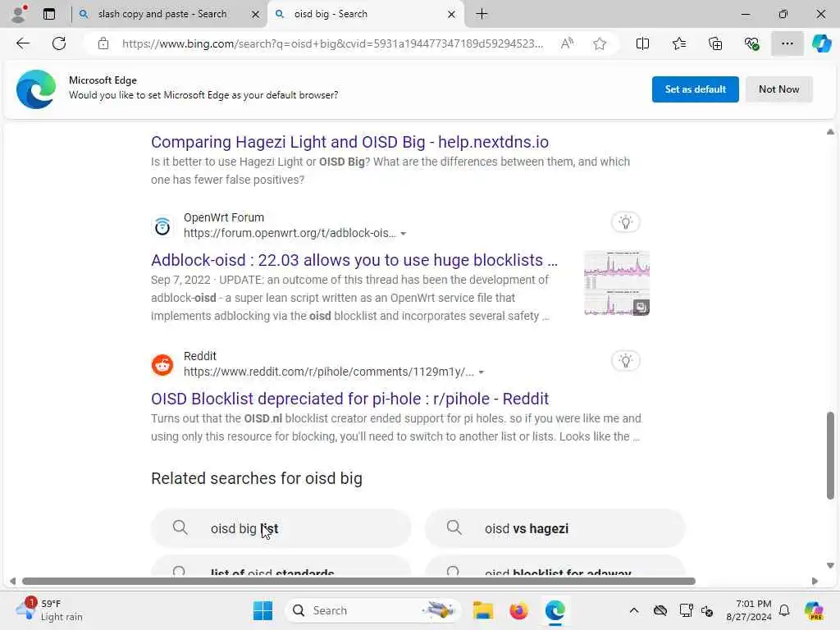
Task: Open Firefox from taskbar
Action: (x=518, y=610)
